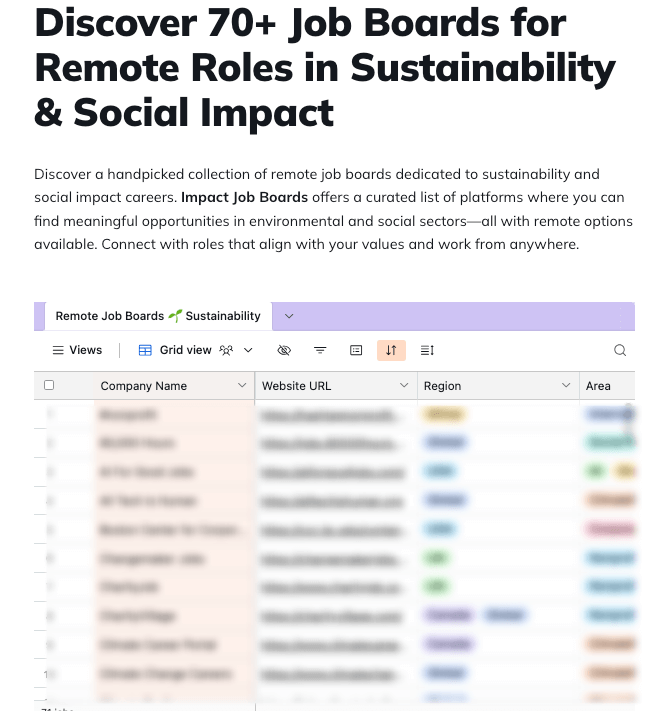Expand the tables list chevron beside tab
This screenshot has width=665, height=711.
[x=289, y=316]
